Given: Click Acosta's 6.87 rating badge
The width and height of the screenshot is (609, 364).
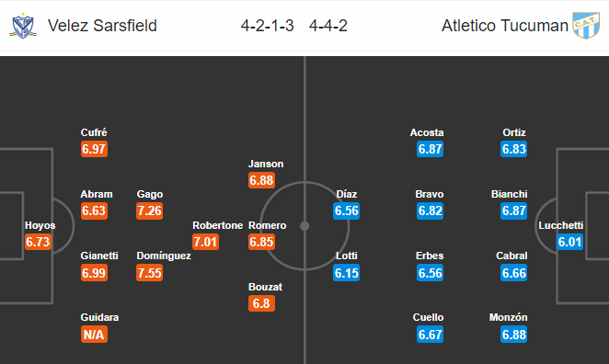Looking at the screenshot, I should [x=430, y=149].
